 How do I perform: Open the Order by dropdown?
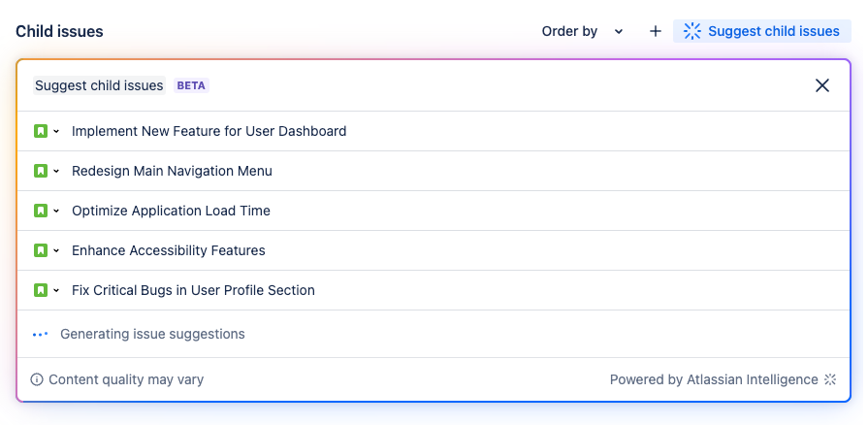coord(582,31)
